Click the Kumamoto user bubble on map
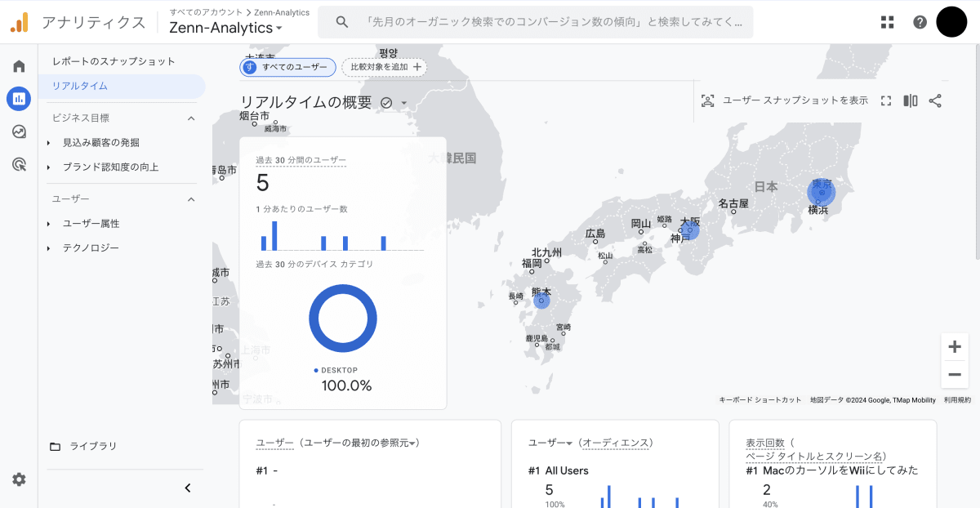This screenshot has height=508, width=980. point(542,300)
